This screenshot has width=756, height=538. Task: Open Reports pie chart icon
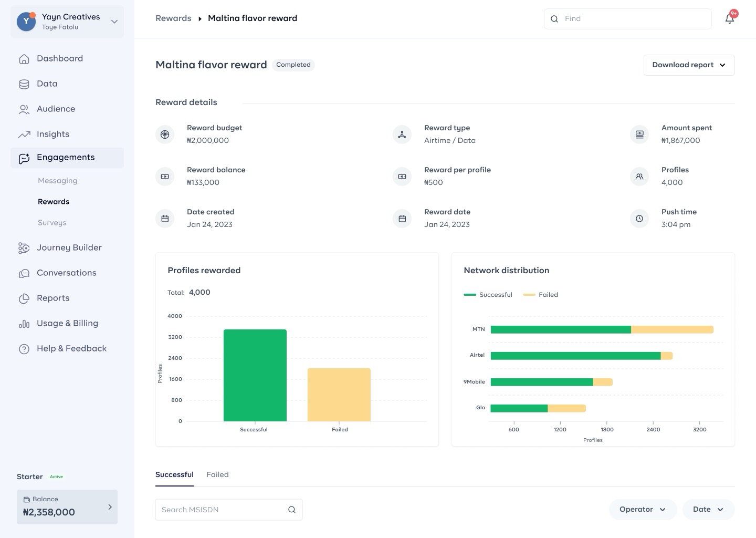pos(24,298)
